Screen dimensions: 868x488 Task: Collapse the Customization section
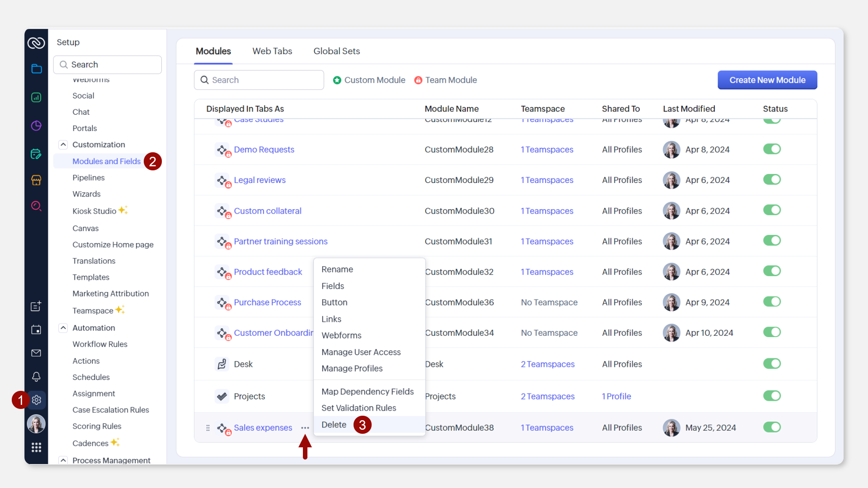click(63, 145)
